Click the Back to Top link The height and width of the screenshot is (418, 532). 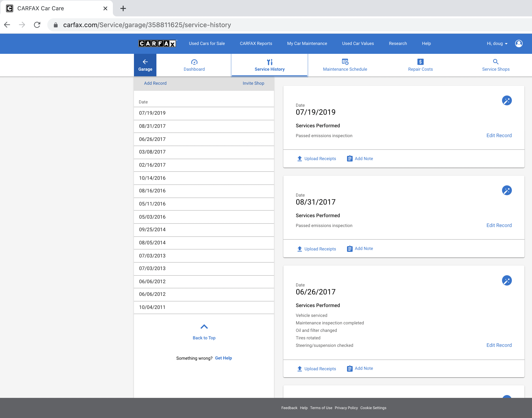click(x=204, y=338)
